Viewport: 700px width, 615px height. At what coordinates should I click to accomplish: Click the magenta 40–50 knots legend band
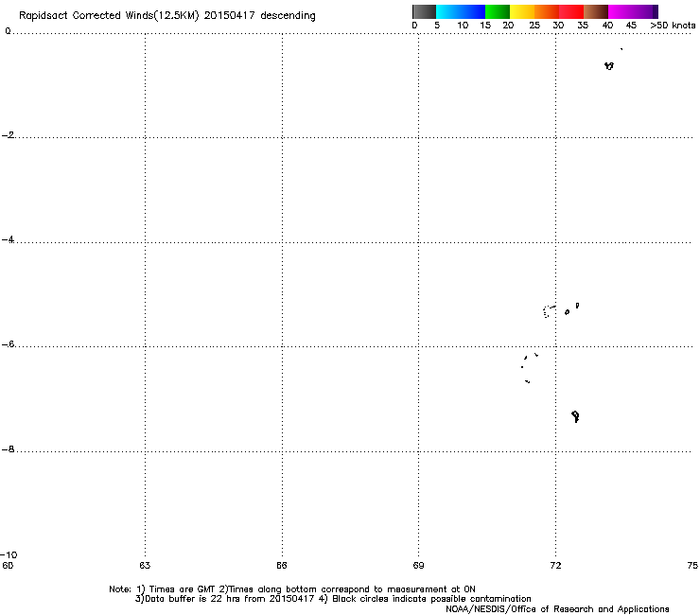pyautogui.click(x=630, y=11)
